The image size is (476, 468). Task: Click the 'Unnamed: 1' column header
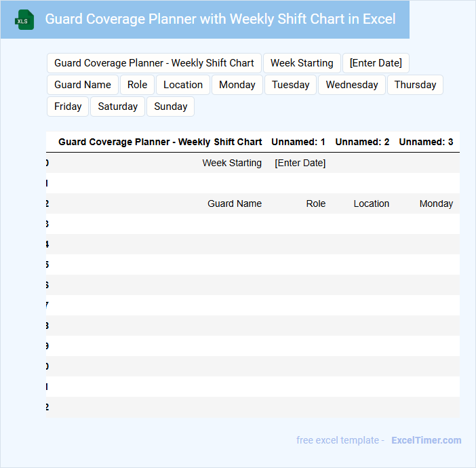pos(298,142)
